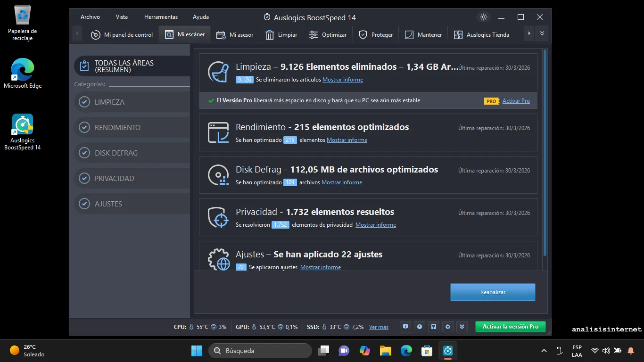Go to the Limpiar tab
Screen dimensions: 644x362
click(281, 34)
